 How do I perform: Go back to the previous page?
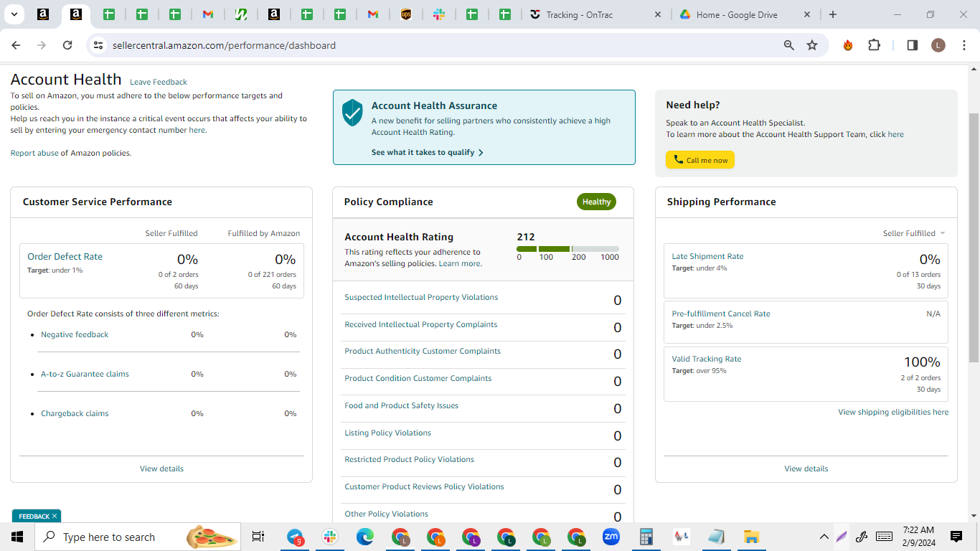[16, 45]
